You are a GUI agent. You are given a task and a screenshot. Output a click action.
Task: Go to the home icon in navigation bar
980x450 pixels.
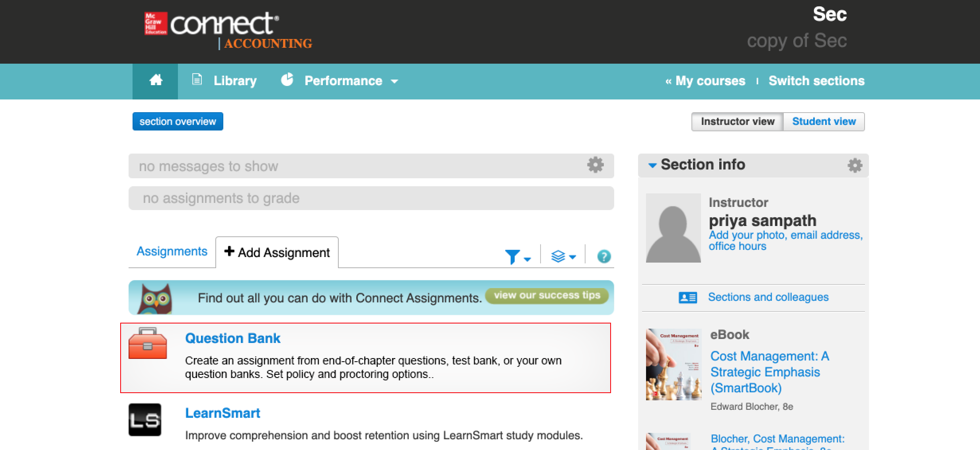coord(156,81)
